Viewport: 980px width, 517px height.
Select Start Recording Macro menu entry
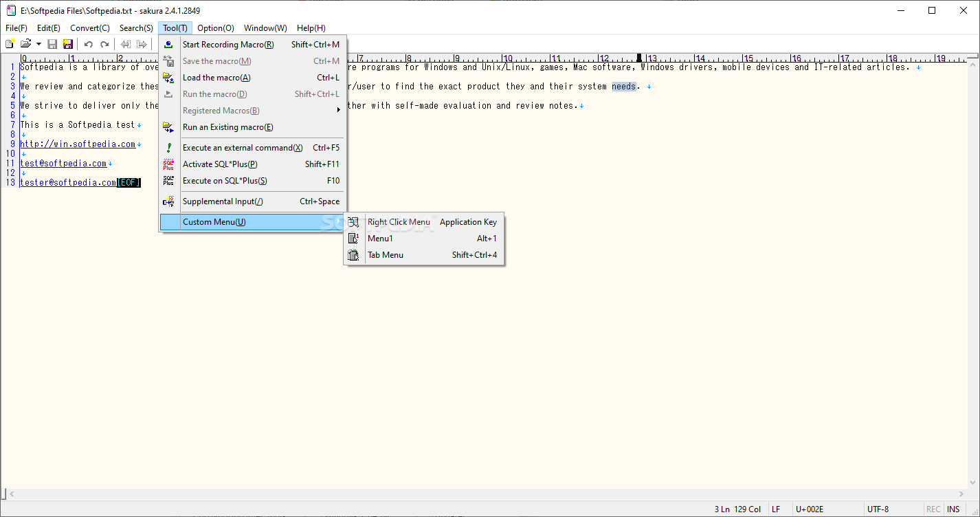pyautogui.click(x=254, y=45)
